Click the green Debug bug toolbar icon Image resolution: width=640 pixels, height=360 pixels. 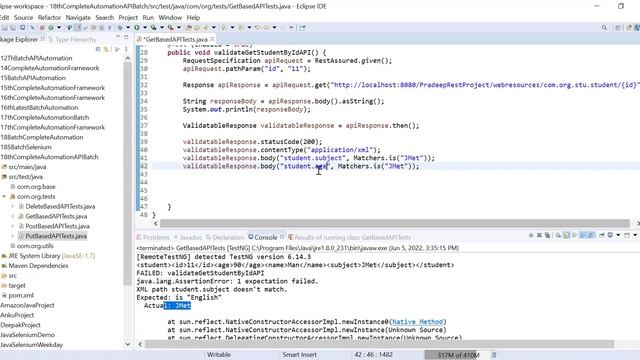[120, 28]
